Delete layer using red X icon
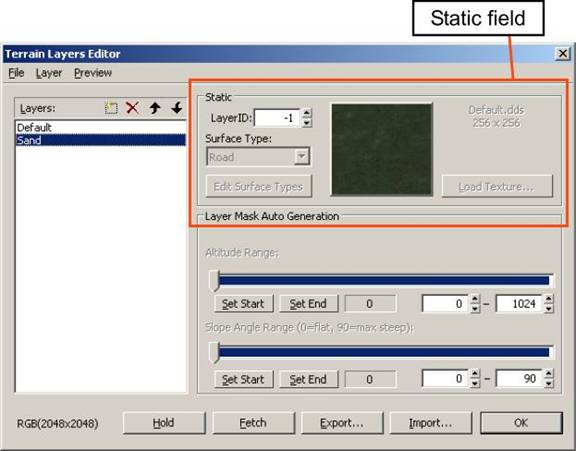Viewport: 576px width, 451px height. pos(132,108)
